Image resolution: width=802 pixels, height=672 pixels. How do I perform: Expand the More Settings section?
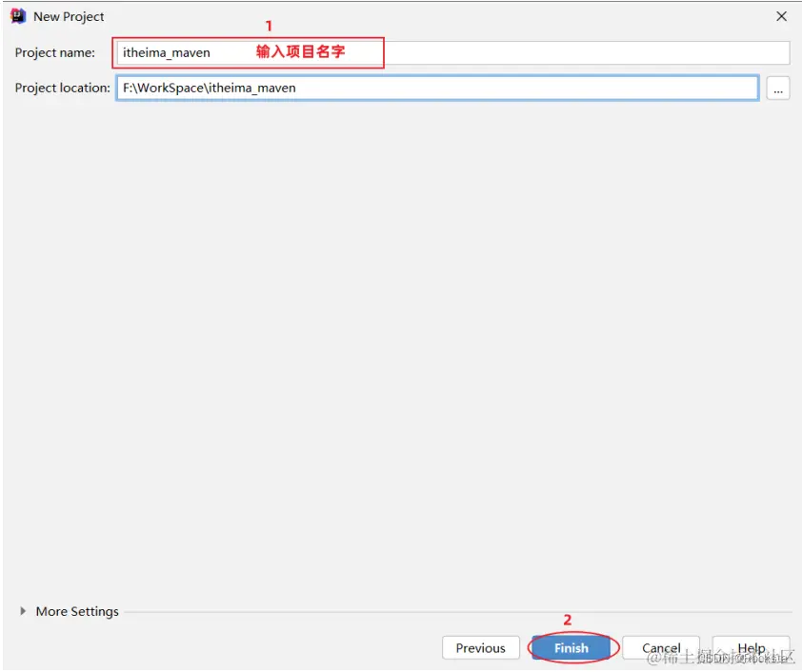[x=23, y=611]
